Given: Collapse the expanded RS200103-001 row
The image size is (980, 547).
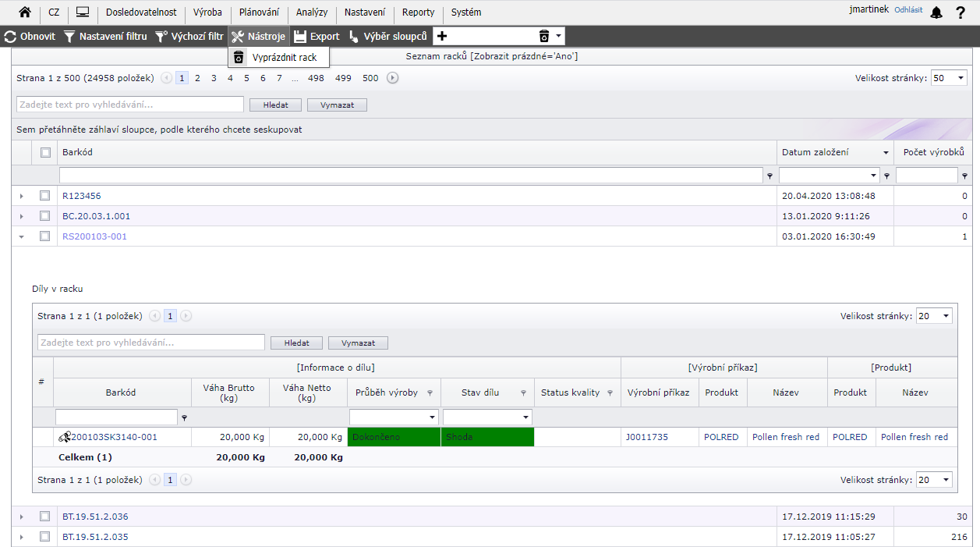Looking at the screenshot, I should pos(21,236).
